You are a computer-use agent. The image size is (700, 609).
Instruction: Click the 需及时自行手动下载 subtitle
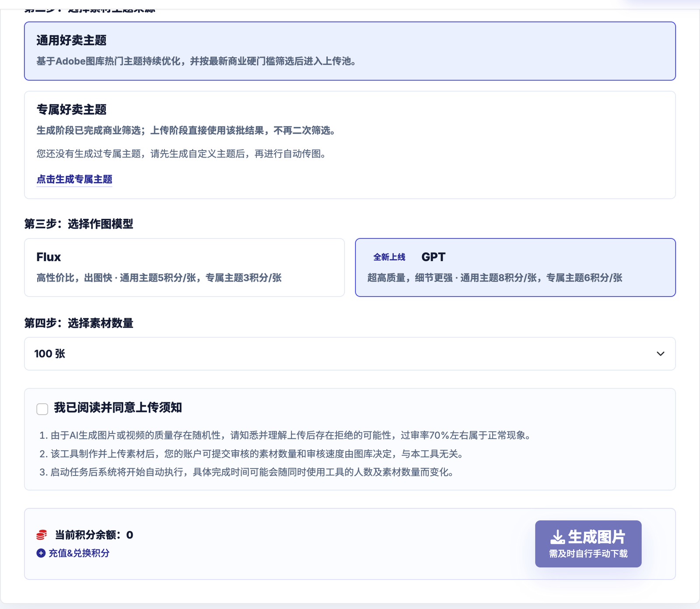pyautogui.click(x=588, y=554)
